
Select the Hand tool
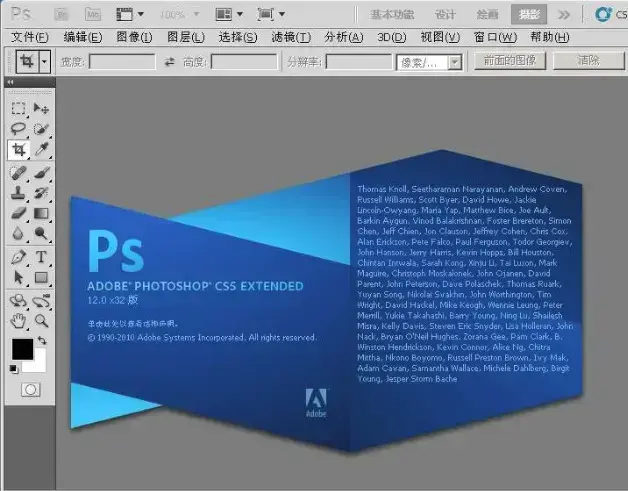[18, 321]
